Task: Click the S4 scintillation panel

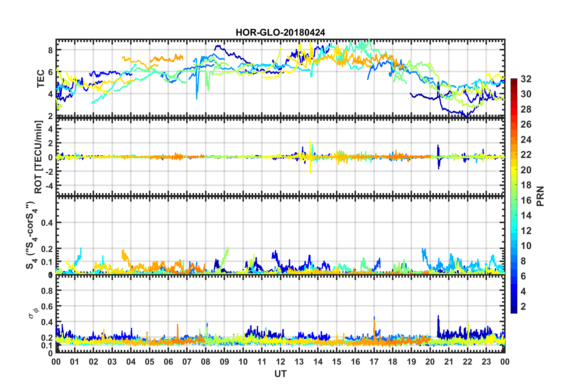Action: (280, 235)
